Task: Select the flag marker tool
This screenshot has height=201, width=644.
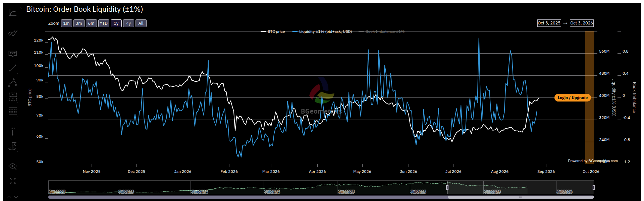Action: (x=13, y=146)
